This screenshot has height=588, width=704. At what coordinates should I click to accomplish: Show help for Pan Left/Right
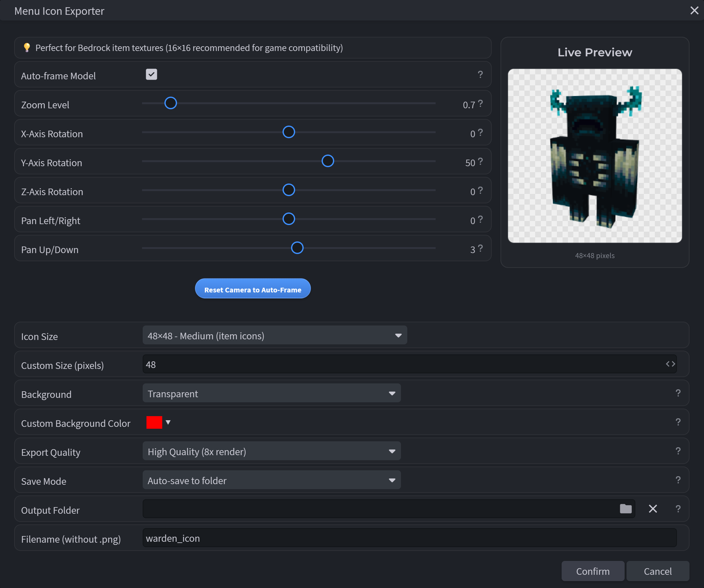pyautogui.click(x=480, y=219)
